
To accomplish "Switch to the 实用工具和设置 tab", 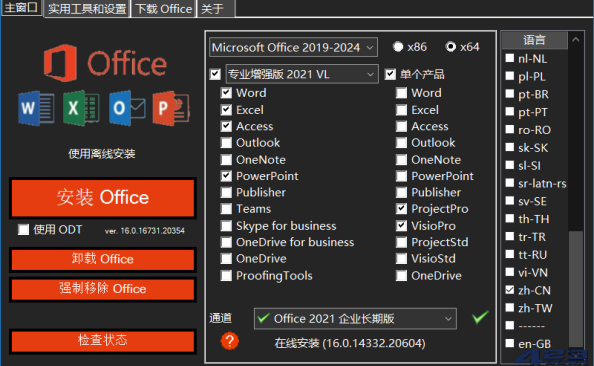I will tap(87, 9).
